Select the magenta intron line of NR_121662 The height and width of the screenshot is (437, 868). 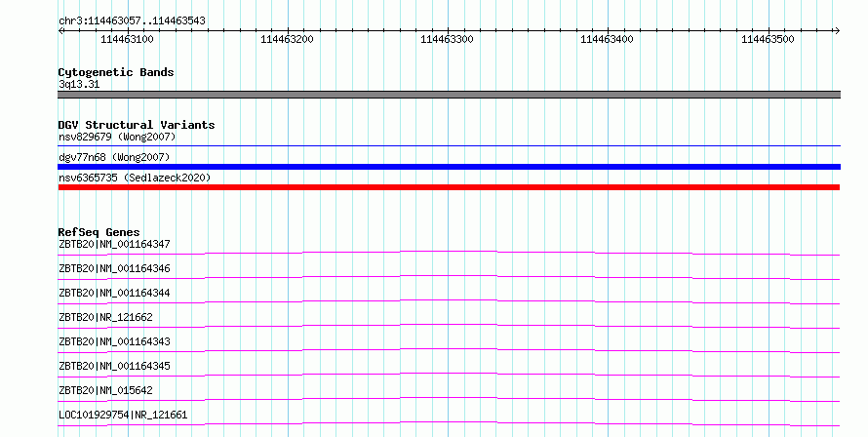(449, 326)
